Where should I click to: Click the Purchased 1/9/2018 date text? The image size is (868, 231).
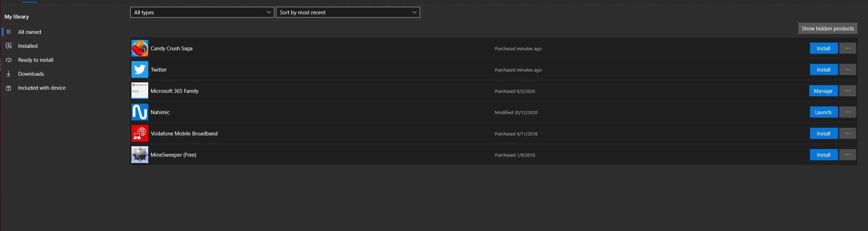[515, 155]
